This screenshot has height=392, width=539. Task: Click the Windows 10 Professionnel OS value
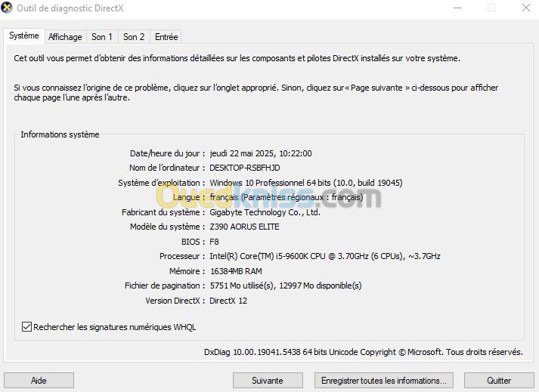(x=305, y=183)
